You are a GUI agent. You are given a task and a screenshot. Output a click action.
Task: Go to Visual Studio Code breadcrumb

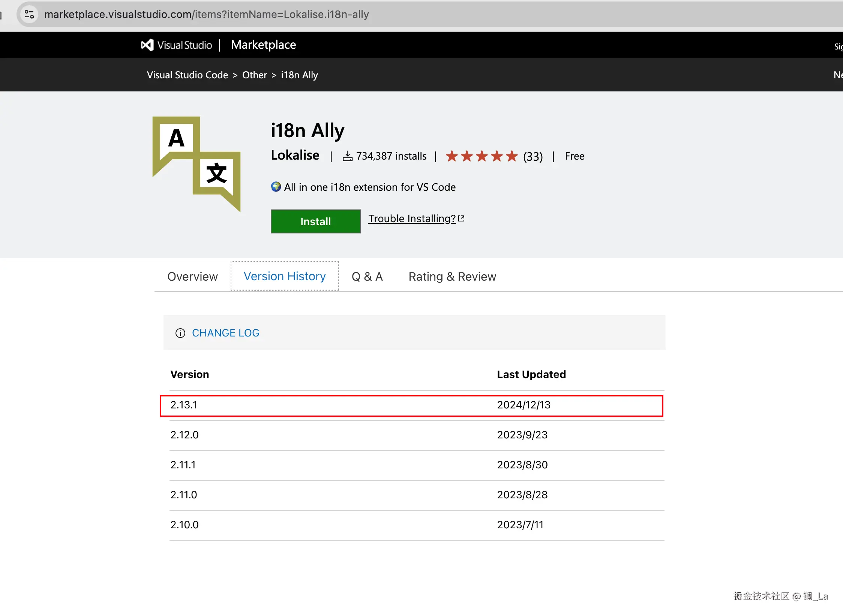(x=187, y=75)
